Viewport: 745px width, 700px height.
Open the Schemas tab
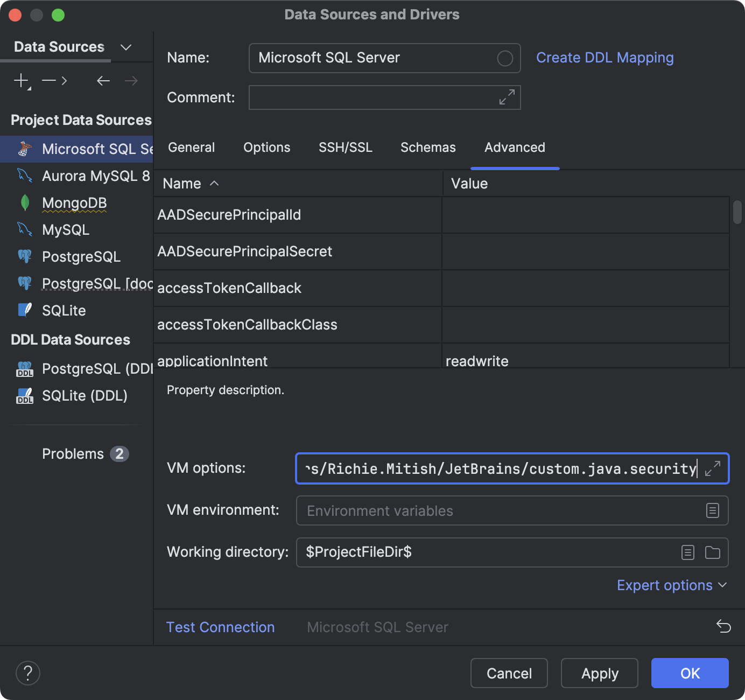(428, 148)
